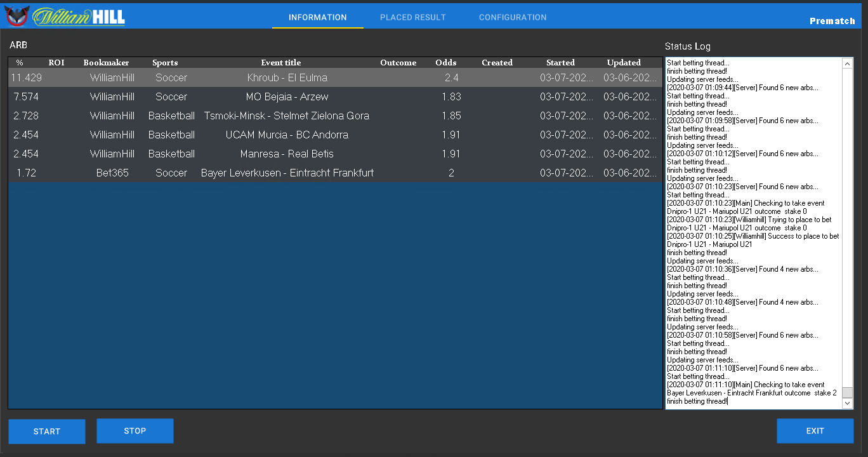The height and width of the screenshot is (457, 868).
Task: Sort by the Odds column header
Action: click(x=446, y=63)
